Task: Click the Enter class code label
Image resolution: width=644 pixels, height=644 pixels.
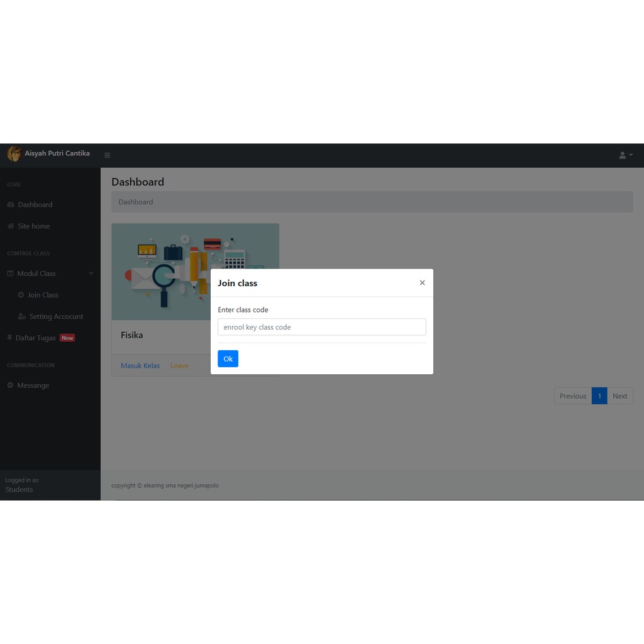Action: pyautogui.click(x=243, y=309)
